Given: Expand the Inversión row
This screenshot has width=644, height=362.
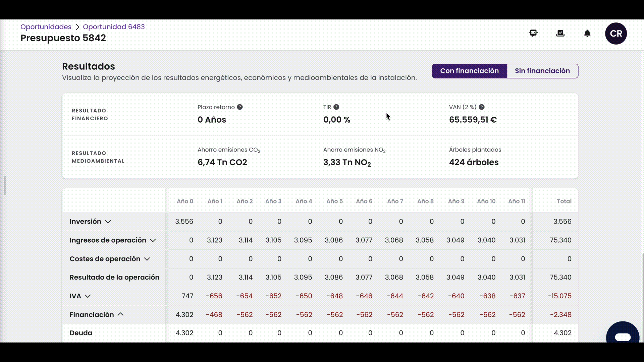Looking at the screenshot, I should (x=108, y=222).
